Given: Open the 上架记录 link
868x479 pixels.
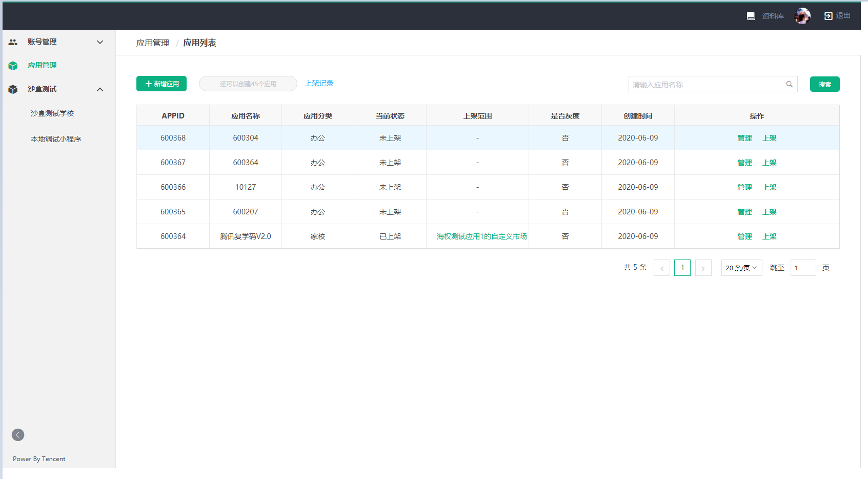Looking at the screenshot, I should point(319,83).
